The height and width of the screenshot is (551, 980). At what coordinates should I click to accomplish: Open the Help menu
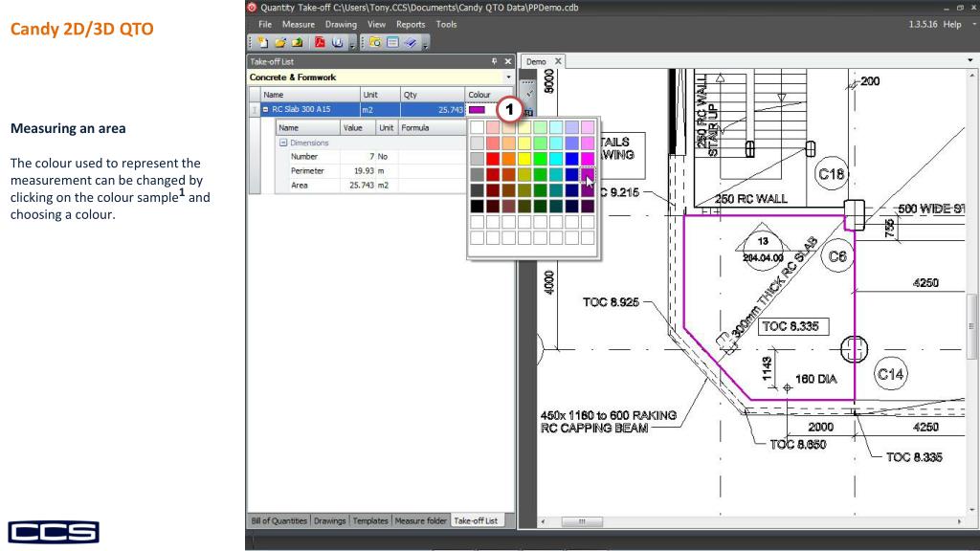[952, 24]
